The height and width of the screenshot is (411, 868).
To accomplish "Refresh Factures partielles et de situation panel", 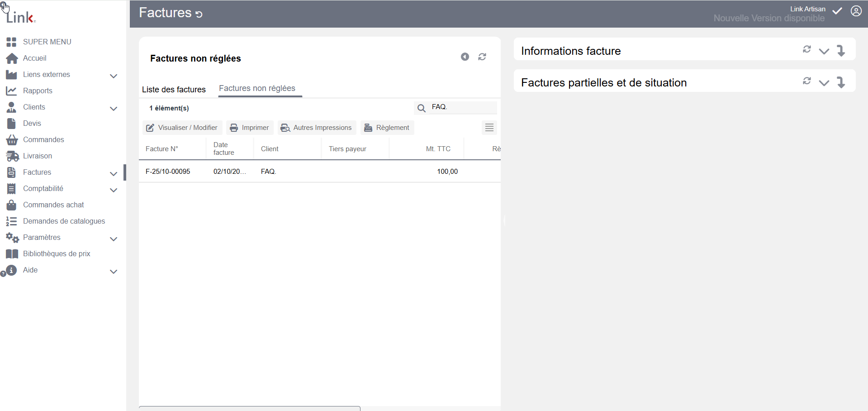I will click(x=807, y=81).
